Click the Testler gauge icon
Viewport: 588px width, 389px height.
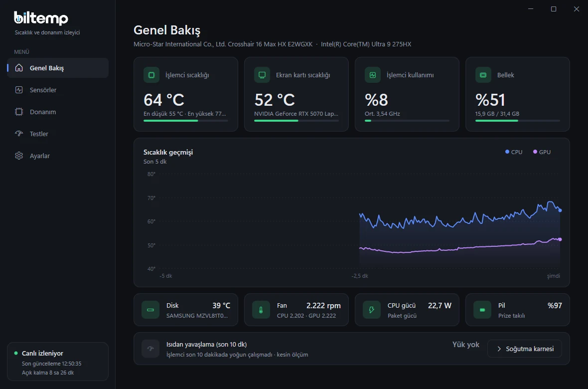tap(19, 134)
